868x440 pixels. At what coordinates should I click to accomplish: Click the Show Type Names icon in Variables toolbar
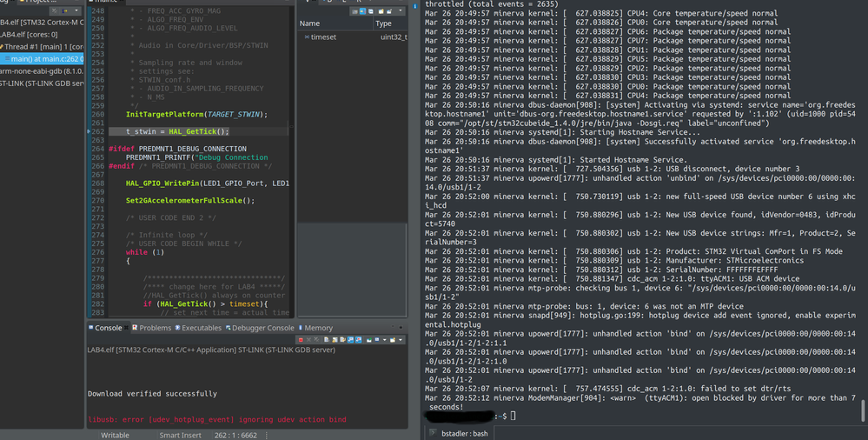(x=354, y=11)
